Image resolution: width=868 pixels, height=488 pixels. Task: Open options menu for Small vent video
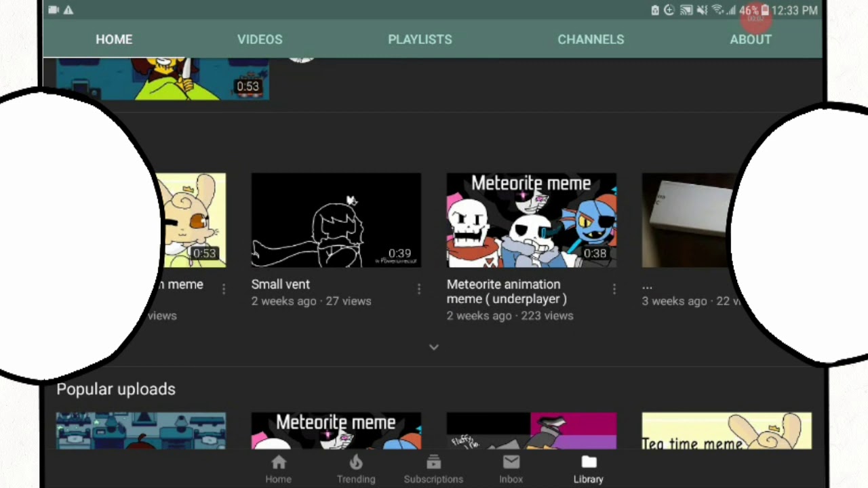419,289
